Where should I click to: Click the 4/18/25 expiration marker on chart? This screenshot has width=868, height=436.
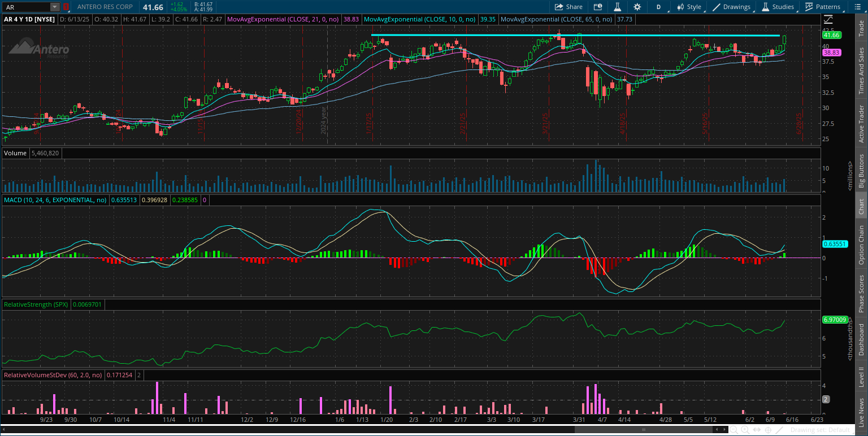623,125
